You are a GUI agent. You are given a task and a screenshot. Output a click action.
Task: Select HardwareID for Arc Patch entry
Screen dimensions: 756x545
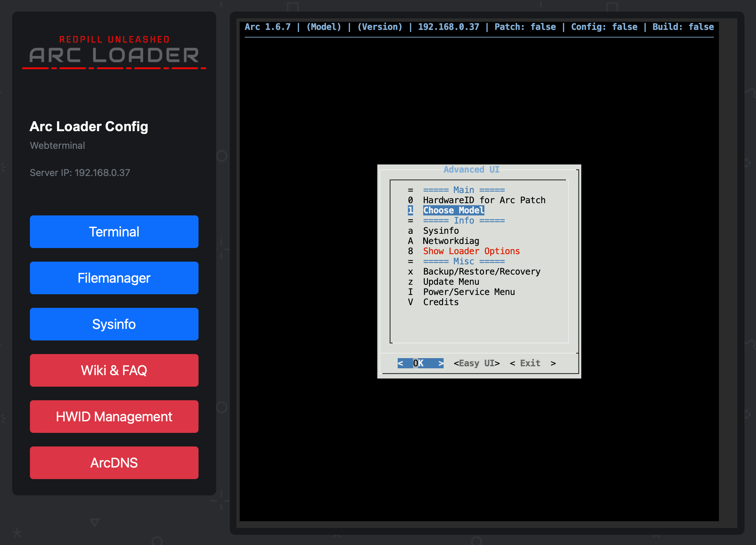[x=484, y=200]
